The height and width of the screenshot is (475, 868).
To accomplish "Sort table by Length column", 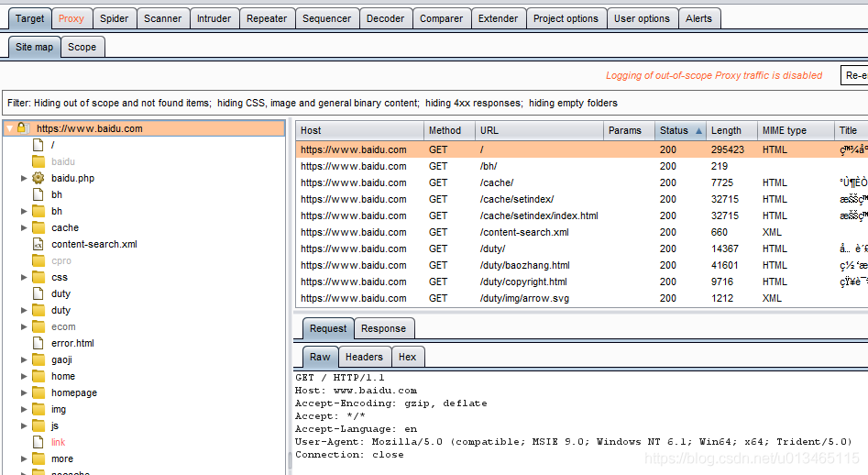I will point(731,130).
